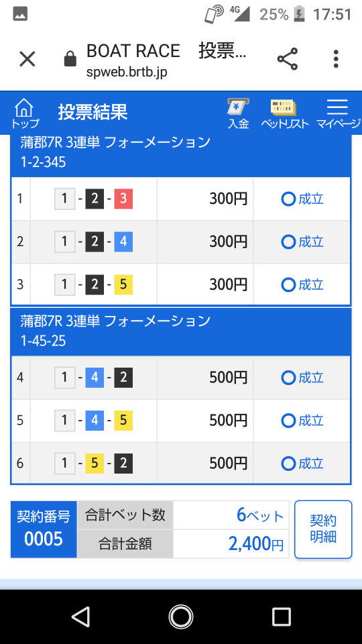Tap the padlock site security icon
This screenshot has width=362, height=644.
click(x=70, y=59)
